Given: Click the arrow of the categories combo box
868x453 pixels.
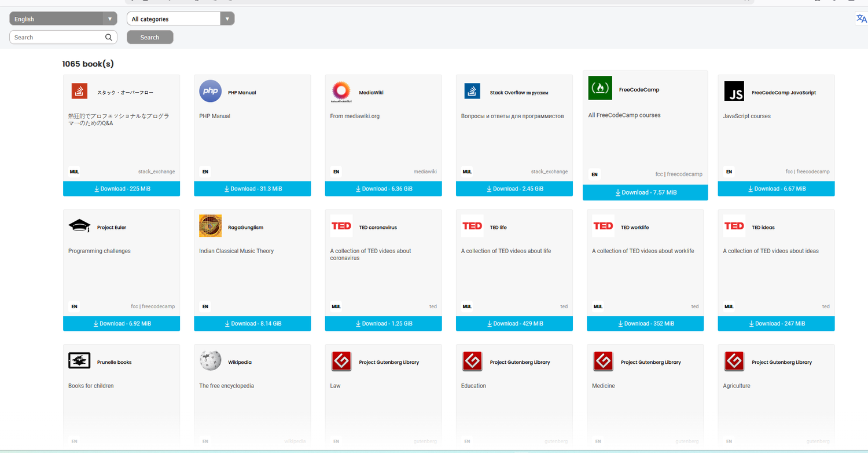Looking at the screenshot, I should tap(227, 19).
